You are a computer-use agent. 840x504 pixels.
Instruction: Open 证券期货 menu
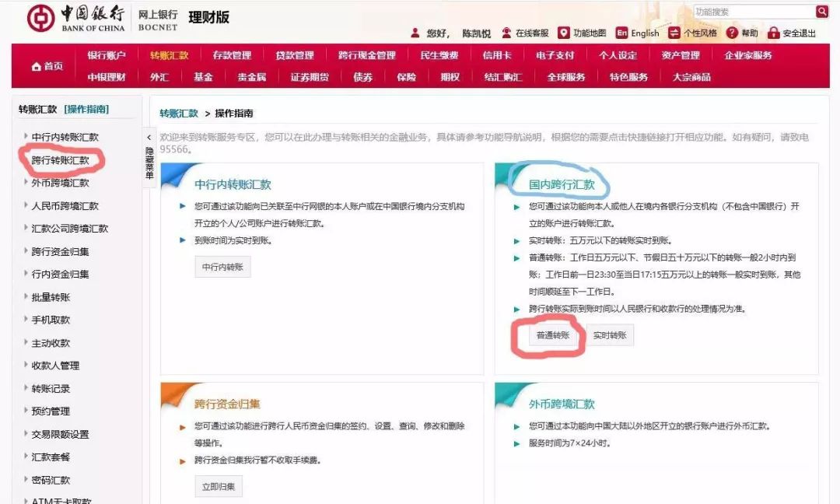coord(309,77)
